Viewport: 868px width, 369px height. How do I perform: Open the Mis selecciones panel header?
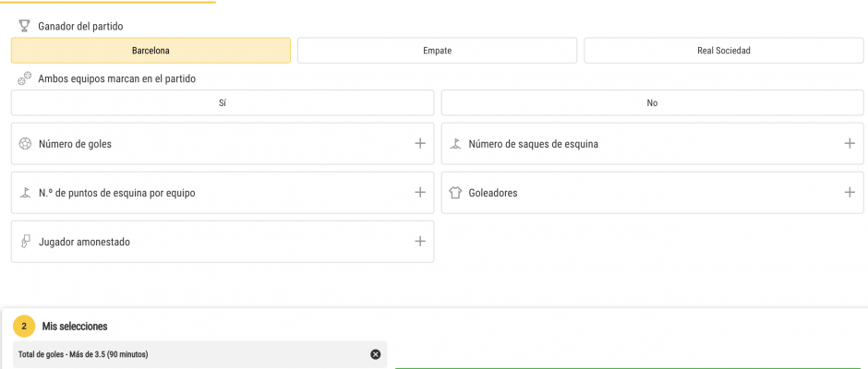[x=75, y=327]
